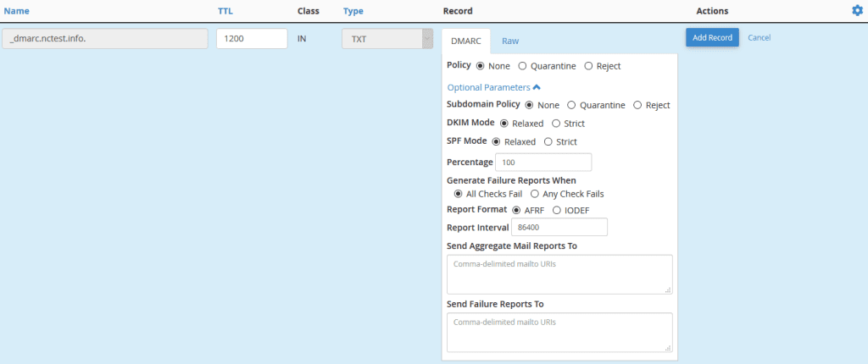Image resolution: width=868 pixels, height=364 pixels.
Task: Select Any Check Fails option
Action: [535, 194]
